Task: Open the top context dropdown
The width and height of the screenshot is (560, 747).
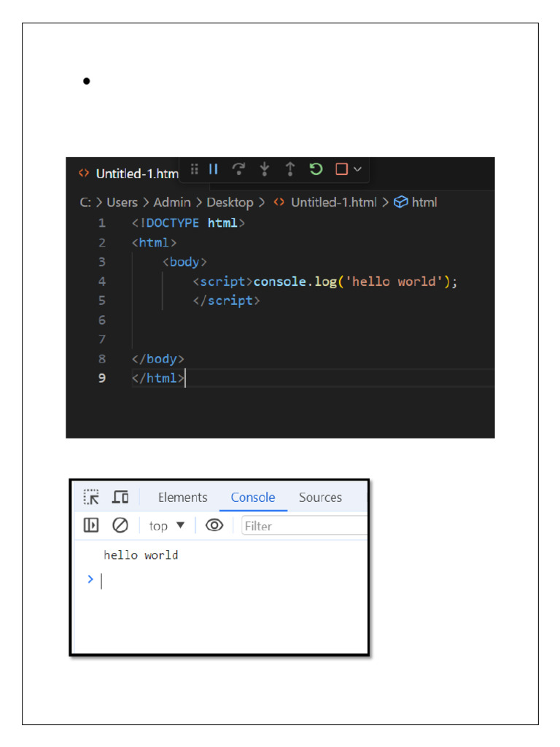Action: [x=167, y=526]
